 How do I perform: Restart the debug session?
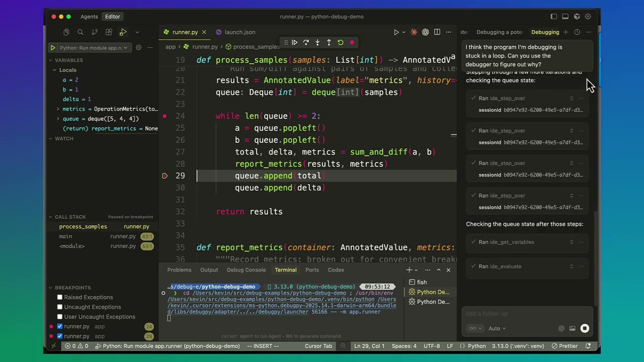[341, 43]
